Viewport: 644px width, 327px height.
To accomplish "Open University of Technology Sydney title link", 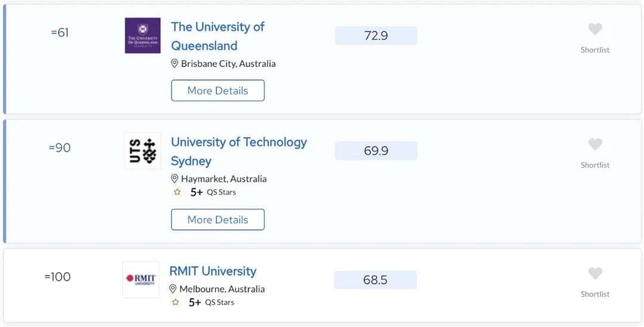I will pyautogui.click(x=239, y=151).
